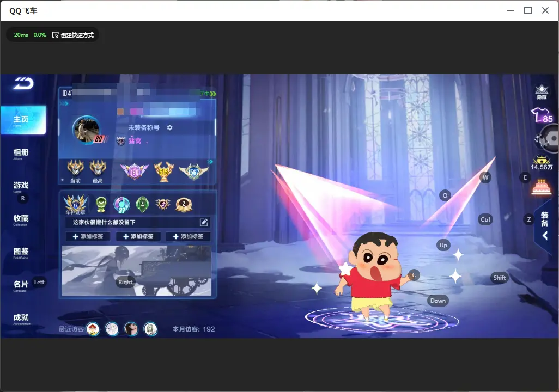This screenshot has height=392, width=559.
Task: Switch to the 相册 album tab
Action: pyautogui.click(x=21, y=154)
